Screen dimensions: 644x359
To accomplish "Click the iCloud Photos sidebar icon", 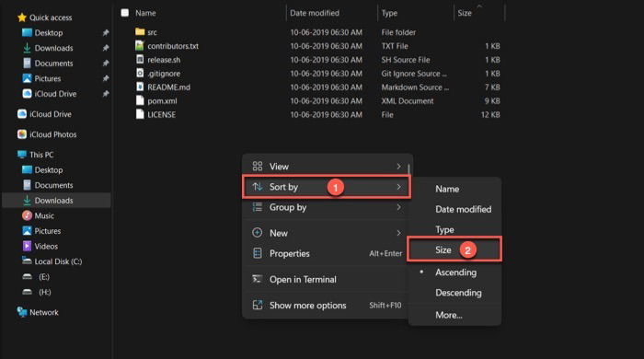I will click(x=22, y=134).
